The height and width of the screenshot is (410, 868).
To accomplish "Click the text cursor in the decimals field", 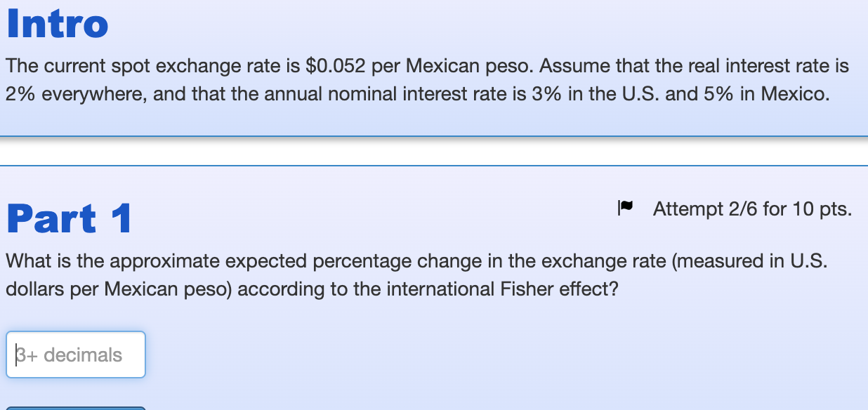I will [x=16, y=355].
